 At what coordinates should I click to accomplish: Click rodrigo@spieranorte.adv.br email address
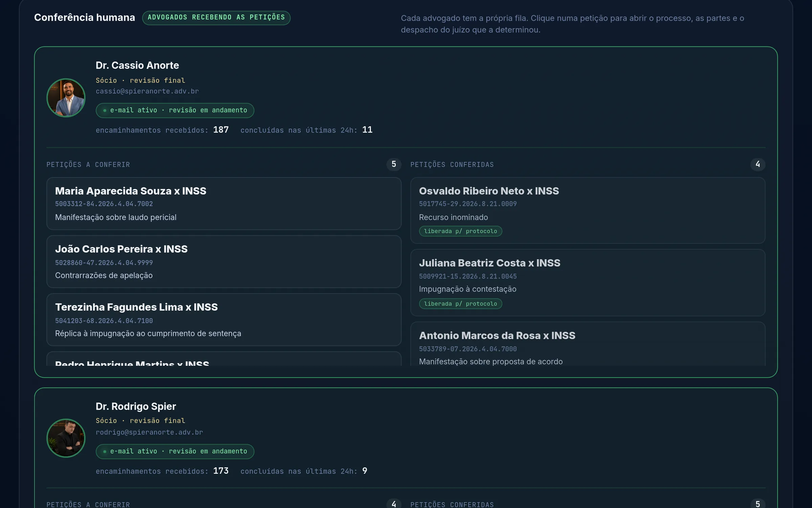149,432
